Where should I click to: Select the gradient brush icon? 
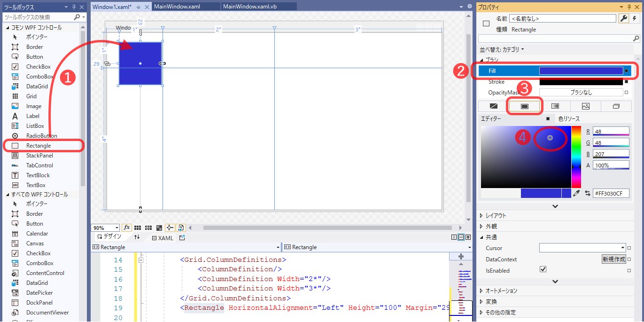(x=555, y=106)
